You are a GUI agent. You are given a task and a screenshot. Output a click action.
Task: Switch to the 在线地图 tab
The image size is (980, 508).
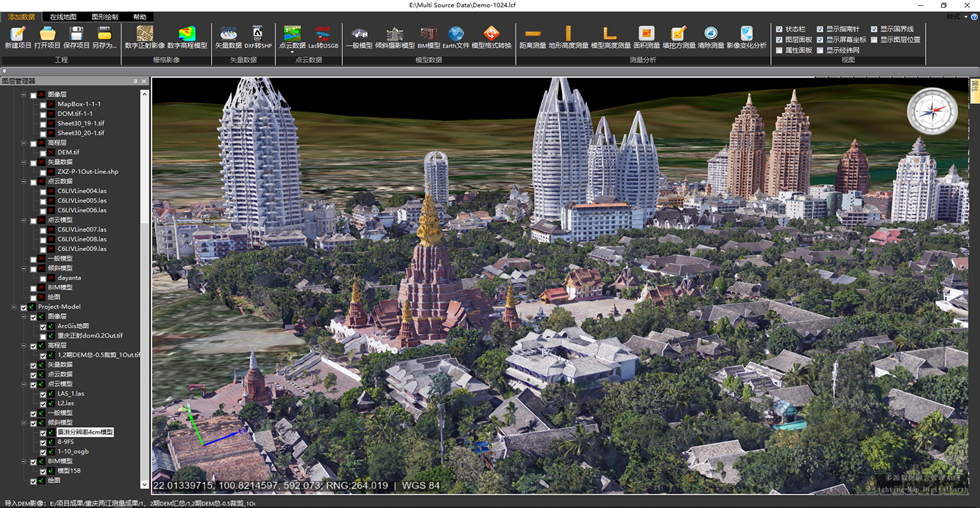[x=63, y=17]
